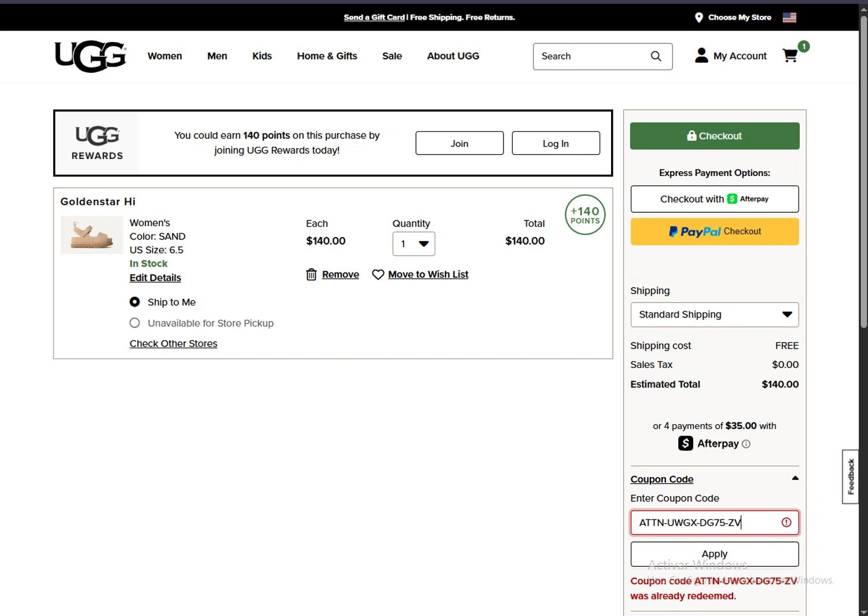Apply the coupon code
This screenshot has width=868, height=616.
click(715, 554)
